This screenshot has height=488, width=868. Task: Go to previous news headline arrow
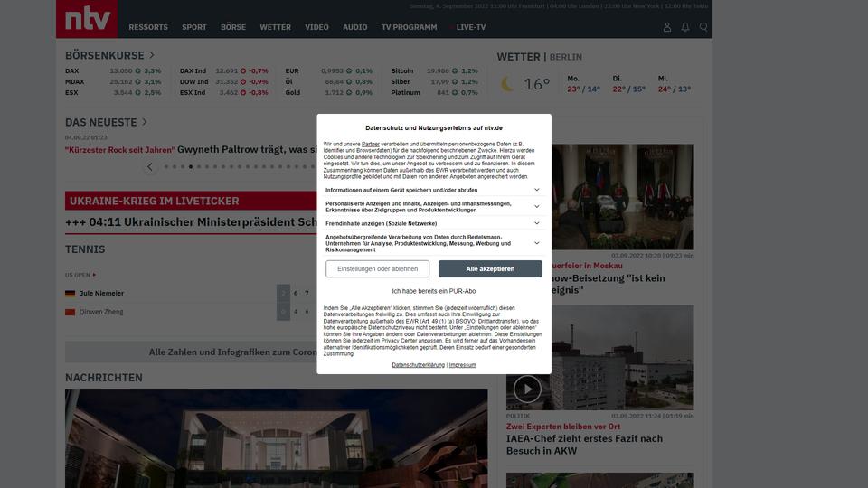coord(149,166)
